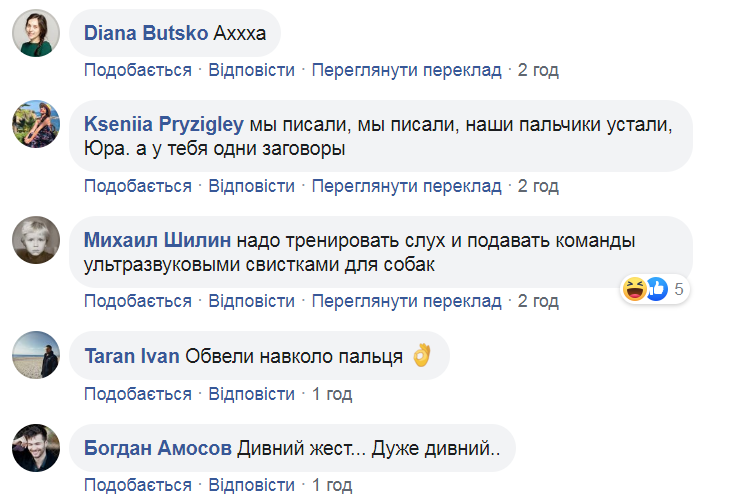Click the blue like reaction icon
The height and width of the screenshot is (500, 741).
click(x=655, y=289)
